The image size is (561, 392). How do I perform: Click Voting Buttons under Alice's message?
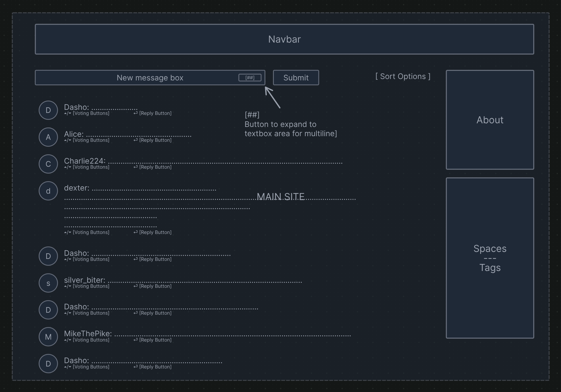[91, 140]
